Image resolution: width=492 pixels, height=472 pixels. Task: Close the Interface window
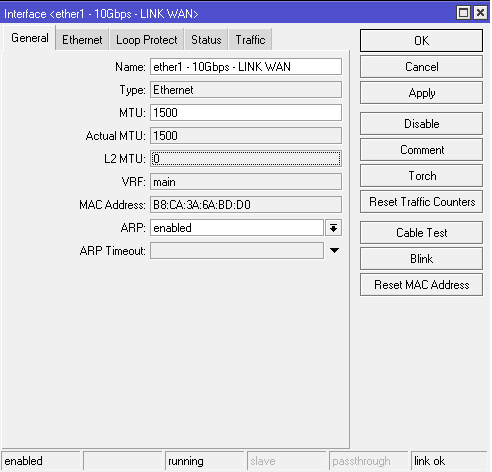[x=480, y=13]
